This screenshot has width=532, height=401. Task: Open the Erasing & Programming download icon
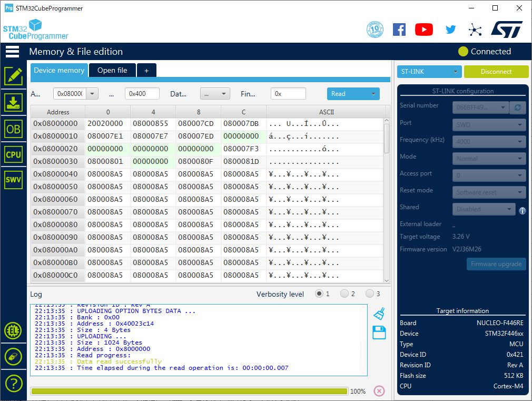13,102
